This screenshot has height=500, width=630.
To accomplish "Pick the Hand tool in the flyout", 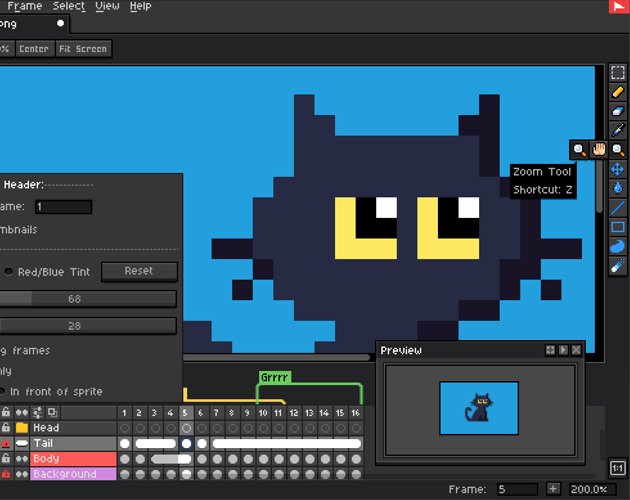I will point(598,150).
